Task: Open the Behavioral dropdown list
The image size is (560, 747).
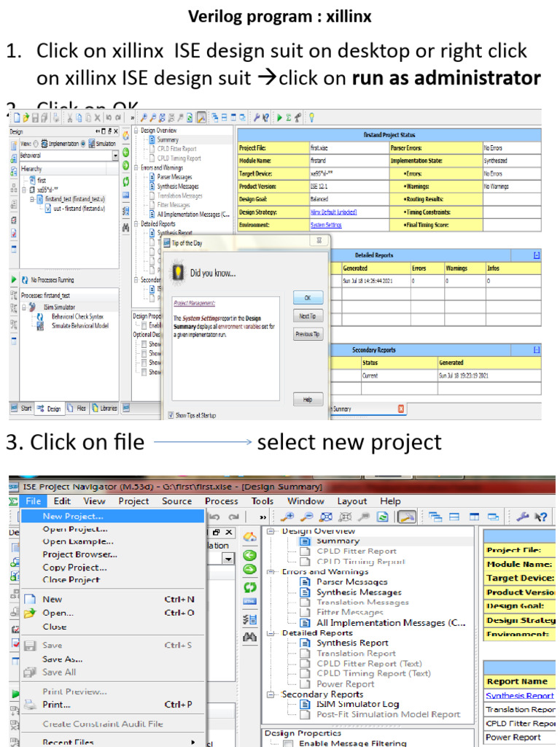Action: [114, 155]
